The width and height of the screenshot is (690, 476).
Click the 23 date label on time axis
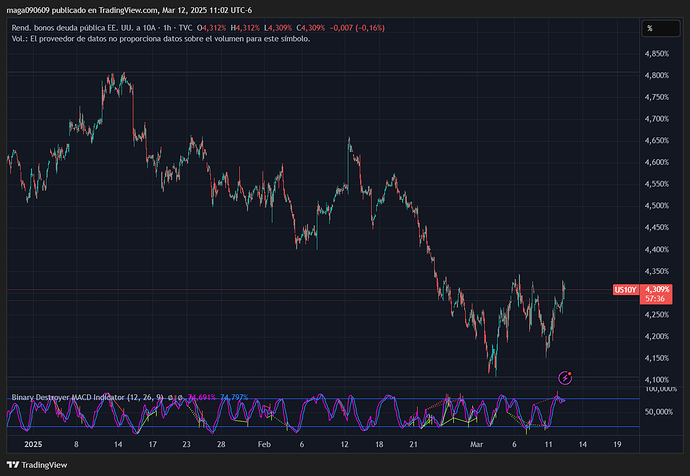click(187, 444)
